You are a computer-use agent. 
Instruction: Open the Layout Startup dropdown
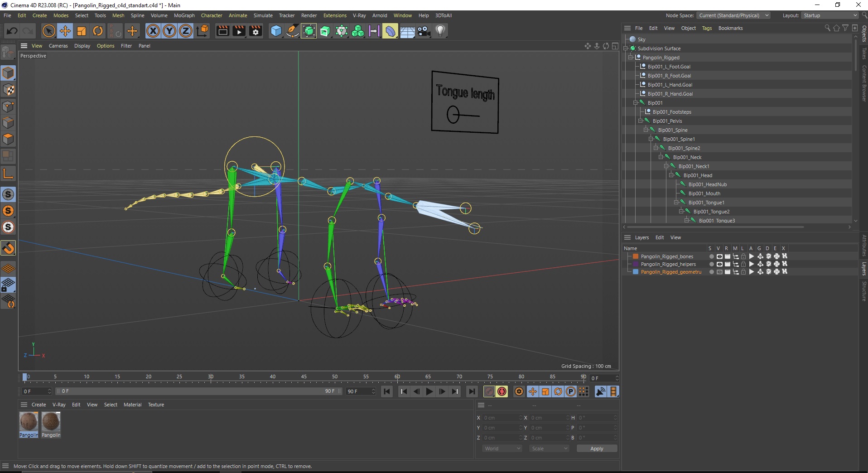point(830,15)
